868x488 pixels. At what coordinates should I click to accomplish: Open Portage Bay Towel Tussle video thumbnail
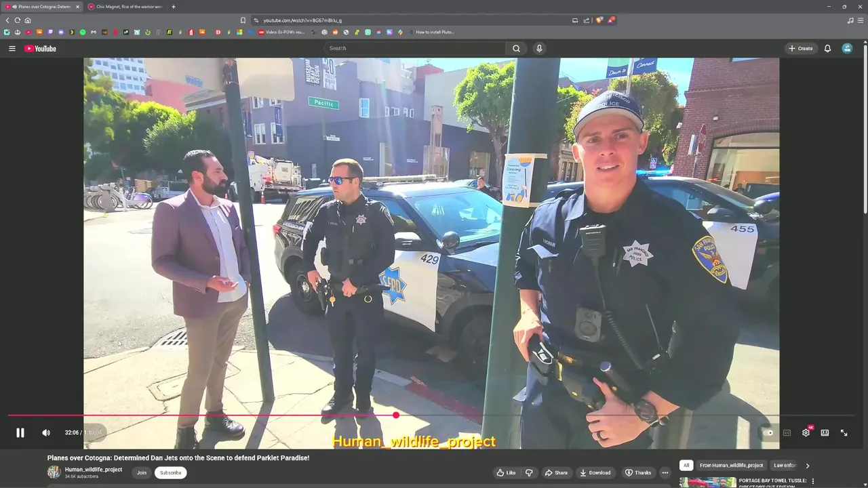(707, 483)
